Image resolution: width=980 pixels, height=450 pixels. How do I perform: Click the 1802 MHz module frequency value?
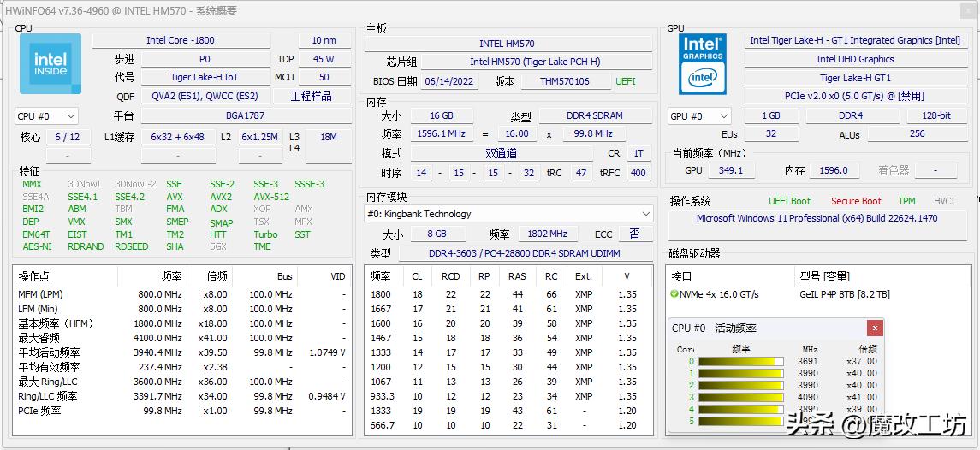(547, 234)
